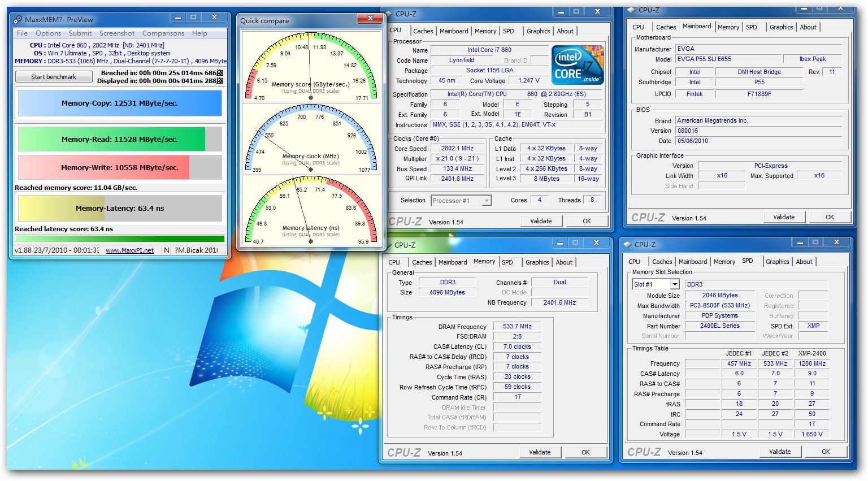Click the CPU-Z title icon in Mainboard window
The height and width of the screenshot is (481, 868).
(631, 10)
